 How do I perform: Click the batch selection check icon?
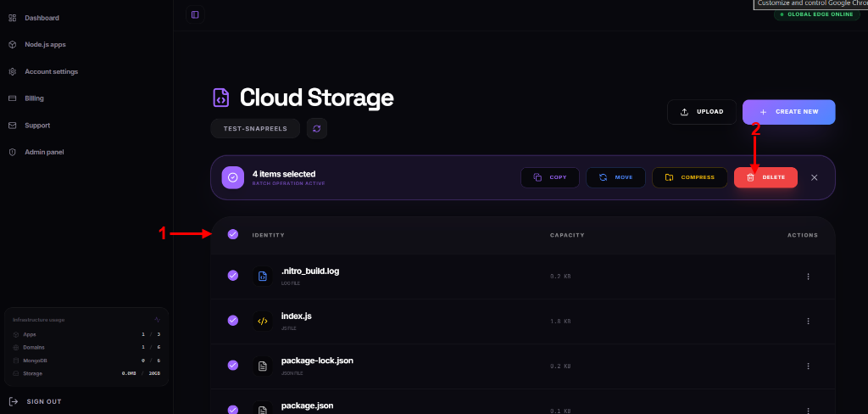click(233, 177)
